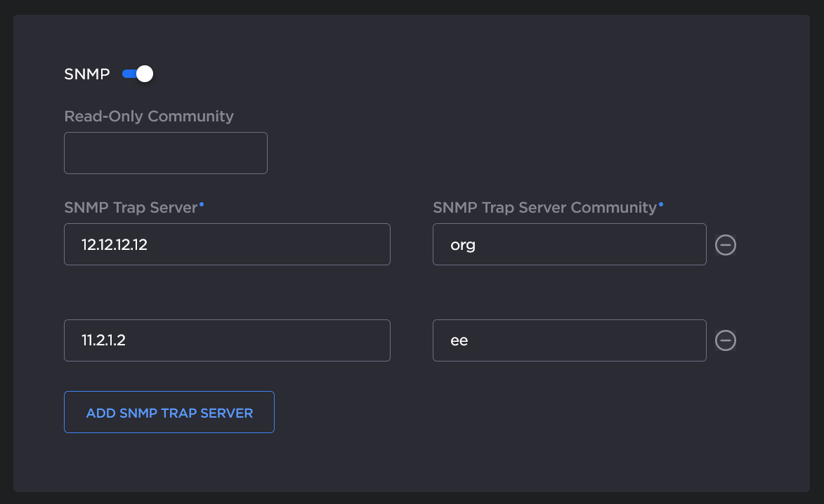Click the minus circle icon next to org
The image size is (824, 504).
point(725,244)
